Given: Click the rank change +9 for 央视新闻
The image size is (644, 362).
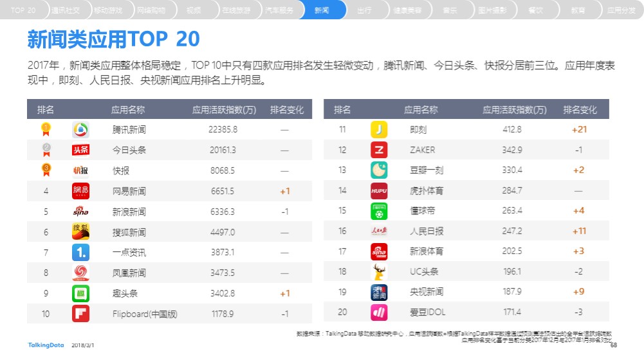Looking at the screenshot, I should (x=578, y=292).
